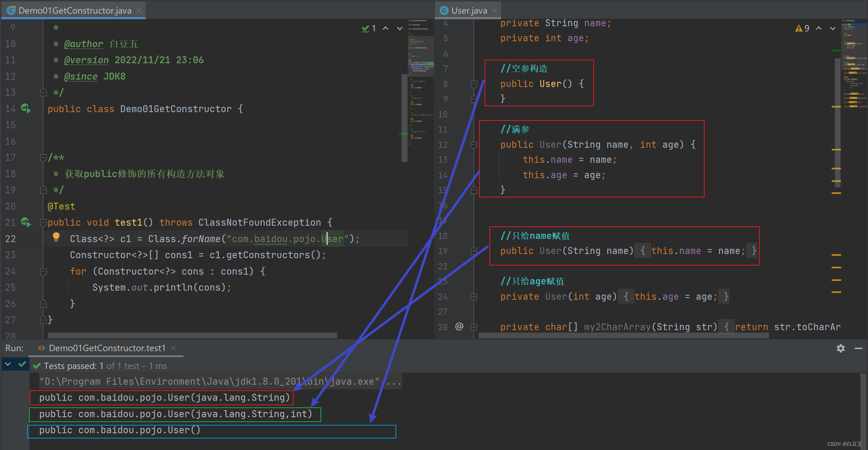Collapse the for loop fold at line 24

point(43,271)
